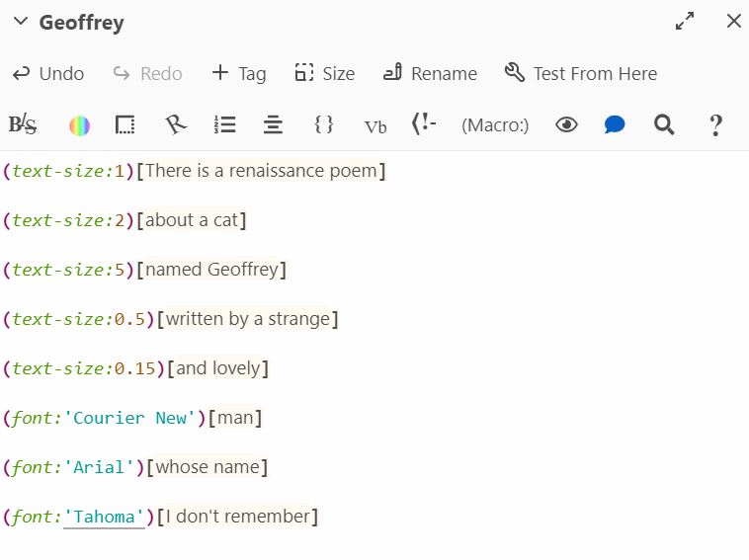Click the text 'and lovely'
The width and height of the screenshot is (749, 560).
[218, 368]
